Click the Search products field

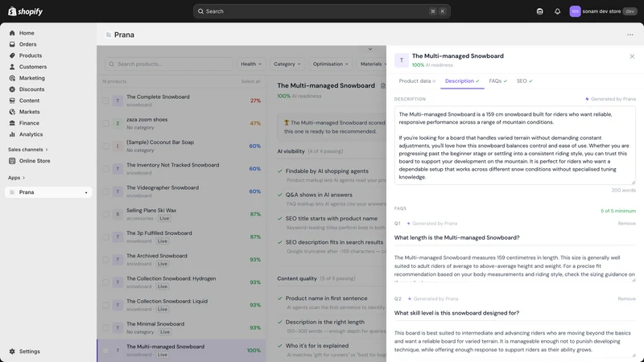click(x=169, y=64)
